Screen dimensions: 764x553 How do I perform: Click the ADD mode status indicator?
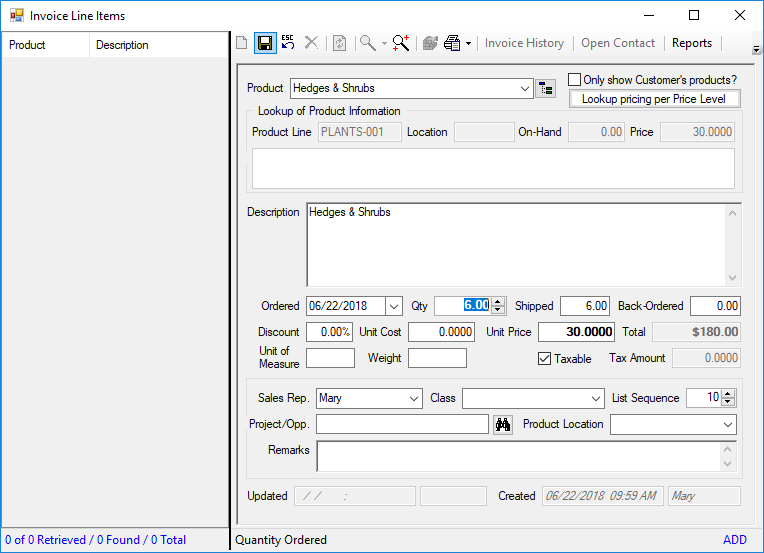pyautogui.click(x=735, y=540)
